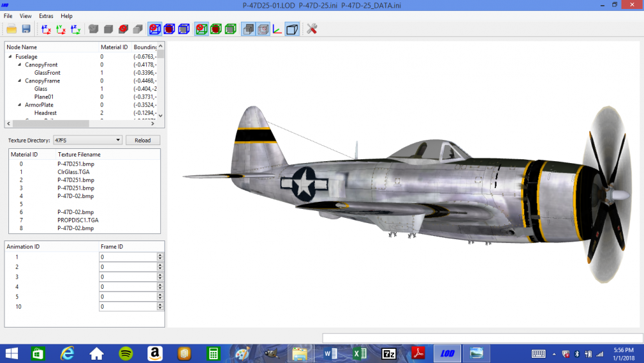Select the red XZ axis view icon
Screen dimensions: 644x363
point(46,29)
